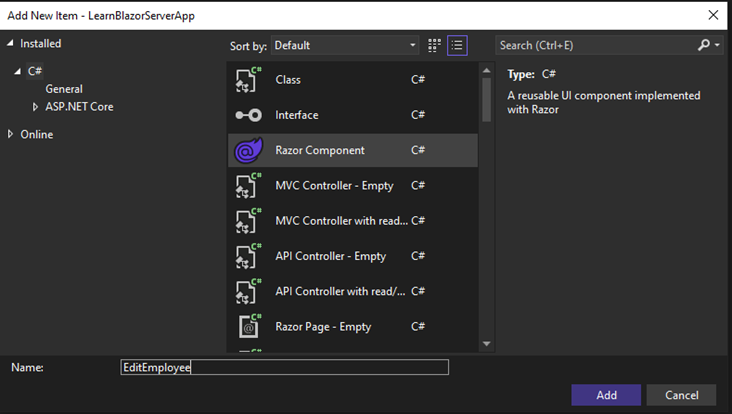732x414 pixels.
Task: Choose API Controller with read/... label
Action: click(x=340, y=291)
